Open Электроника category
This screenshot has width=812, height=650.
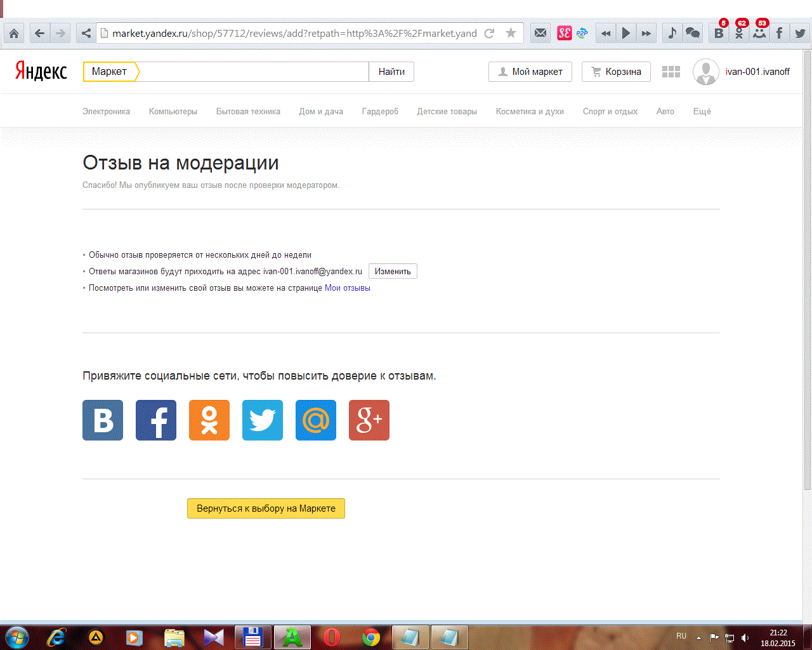click(x=106, y=111)
